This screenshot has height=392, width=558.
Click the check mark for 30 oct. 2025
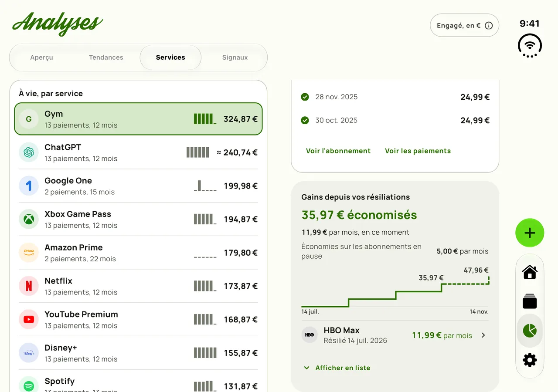[305, 120]
